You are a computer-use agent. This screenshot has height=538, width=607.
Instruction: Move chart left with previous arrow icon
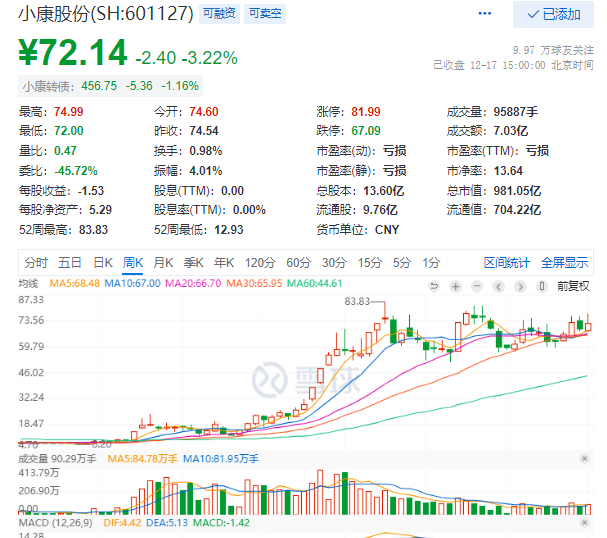[x=499, y=286]
